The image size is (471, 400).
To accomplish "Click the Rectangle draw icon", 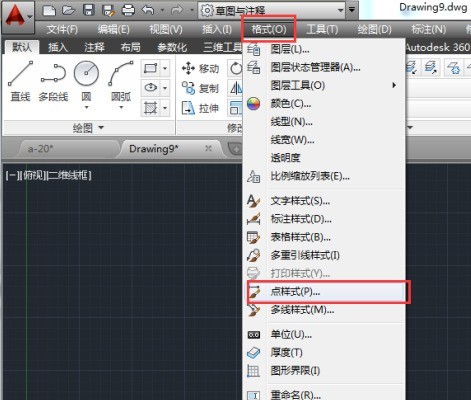I will [150, 68].
